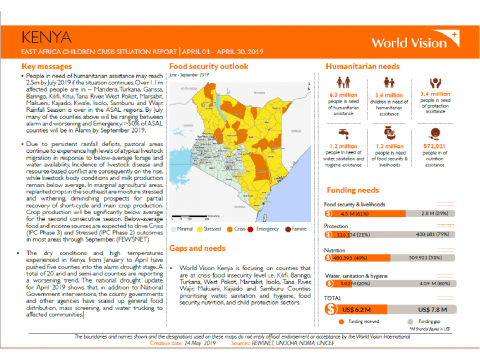Click the orange Water, sanitation 20% segment

338,284
